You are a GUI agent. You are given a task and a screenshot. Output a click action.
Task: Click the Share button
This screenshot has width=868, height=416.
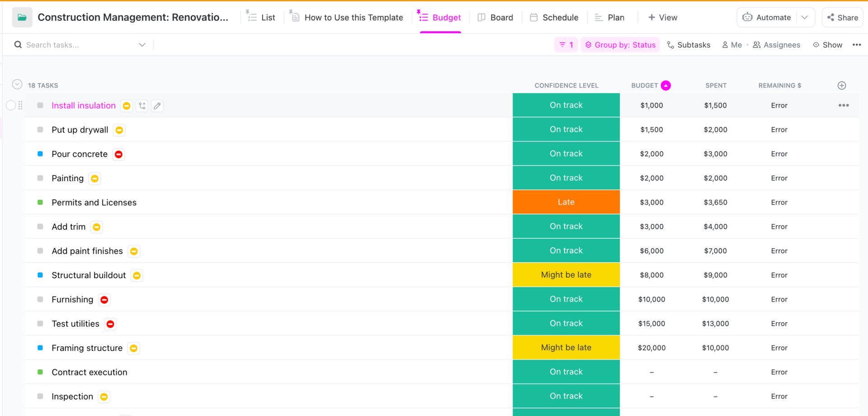(842, 18)
